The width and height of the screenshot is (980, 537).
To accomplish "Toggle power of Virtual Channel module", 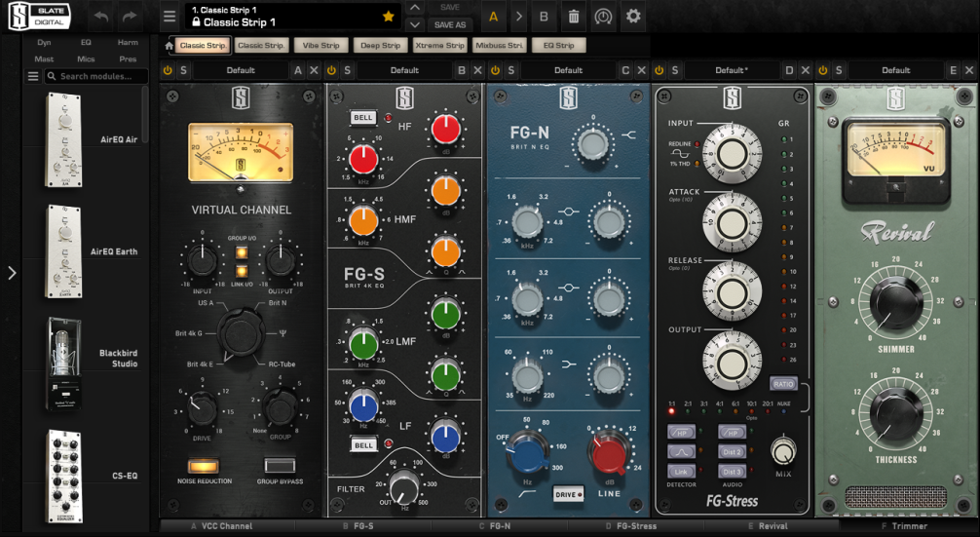I will [168, 70].
